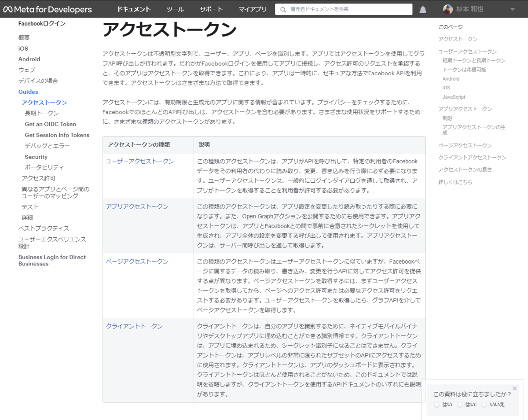528x420 pixels.
Task: Click the 杉本 和也 profile avatar
Action: (x=447, y=9)
